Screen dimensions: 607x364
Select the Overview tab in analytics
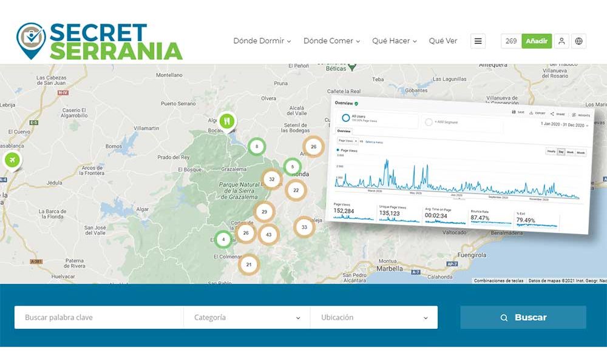344,131
